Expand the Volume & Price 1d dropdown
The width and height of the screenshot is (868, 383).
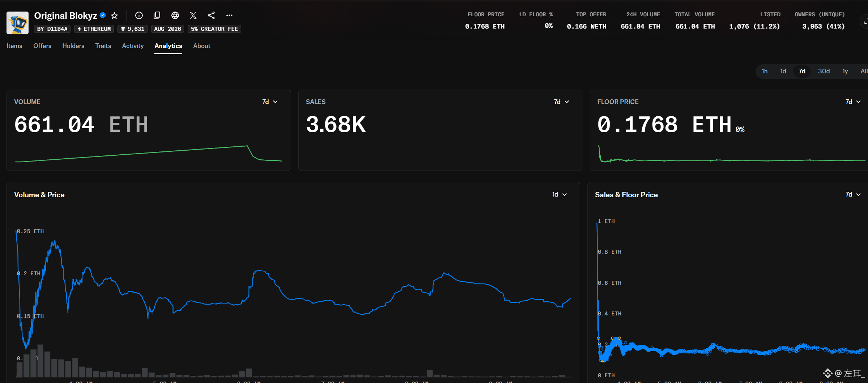[559, 194]
